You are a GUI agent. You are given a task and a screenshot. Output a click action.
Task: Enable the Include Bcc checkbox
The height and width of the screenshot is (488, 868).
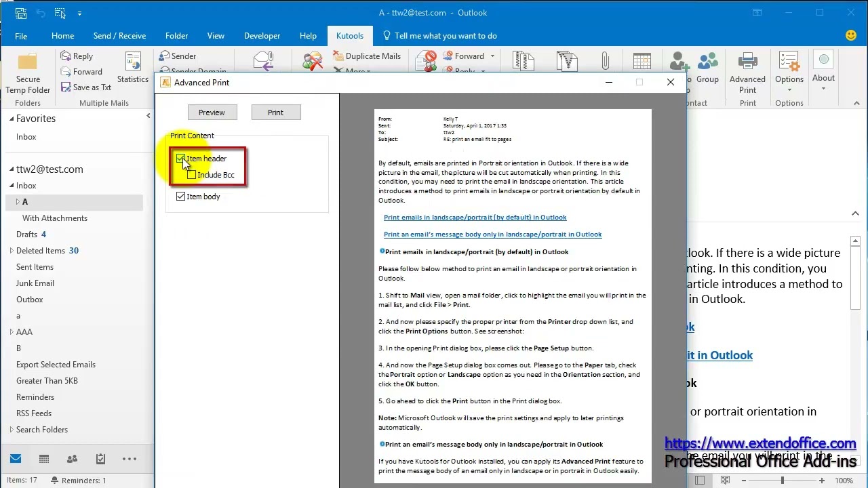point(192,175)
